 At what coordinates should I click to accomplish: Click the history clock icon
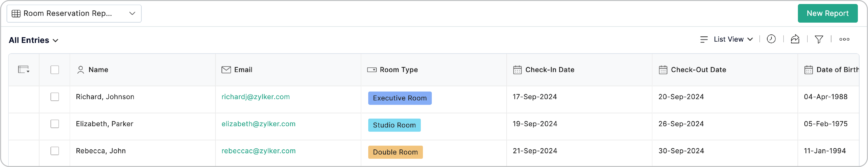(771, 39)
